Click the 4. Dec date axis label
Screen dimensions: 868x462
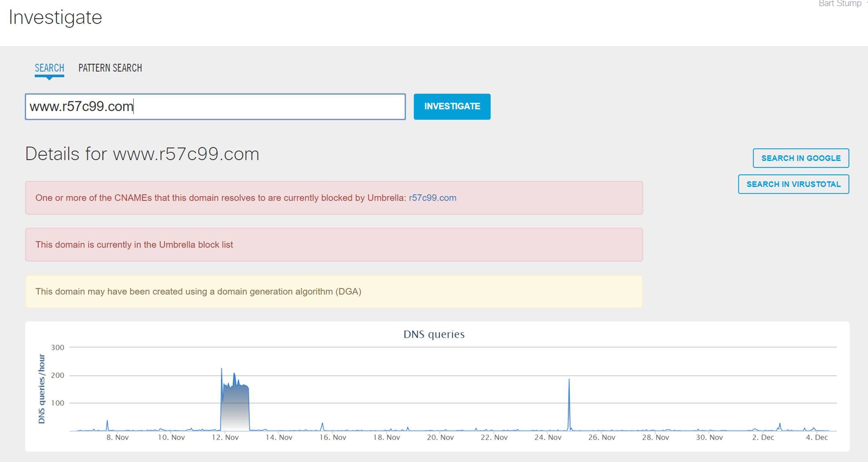click(816, 437)
